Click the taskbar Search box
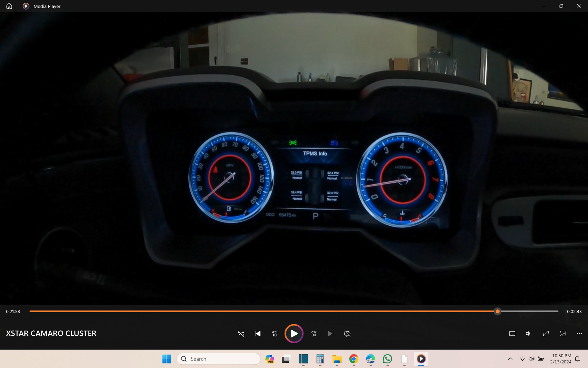 (218, 359)
